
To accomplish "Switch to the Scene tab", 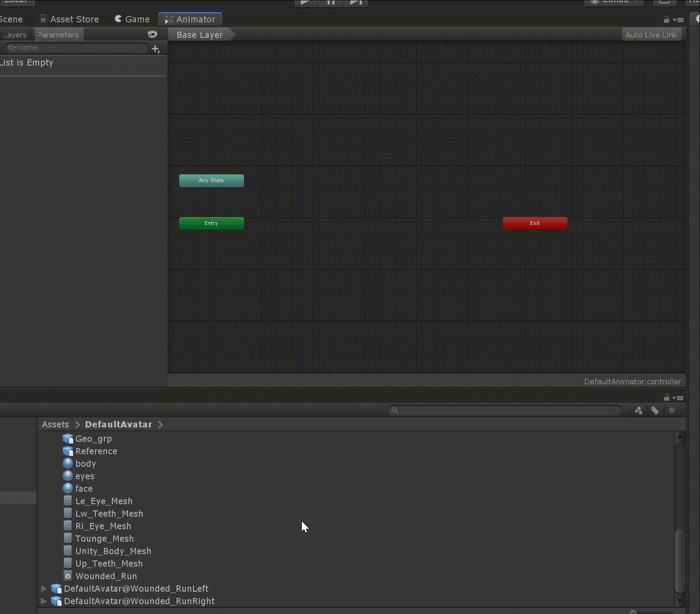I will click(11, 19).
